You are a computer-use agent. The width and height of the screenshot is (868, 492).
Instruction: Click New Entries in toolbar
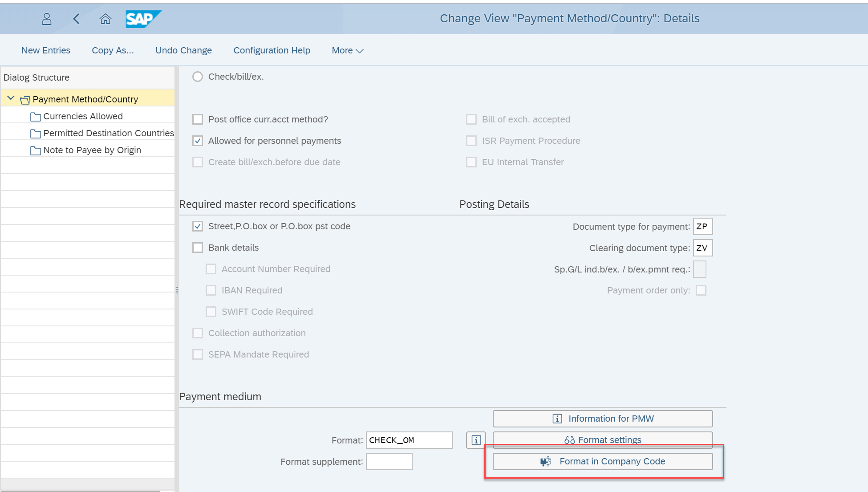pos(46,50)
